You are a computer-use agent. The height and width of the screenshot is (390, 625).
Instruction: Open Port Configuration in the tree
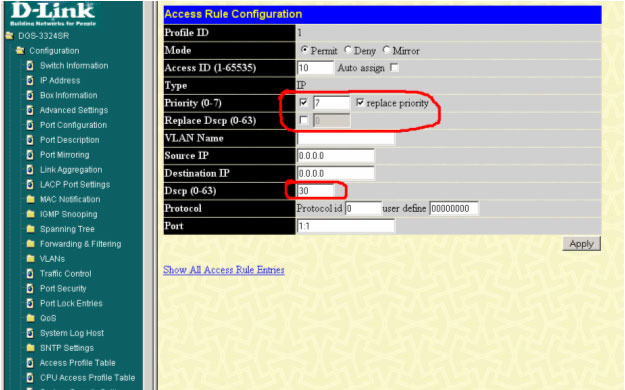click(x=73, y=125)
